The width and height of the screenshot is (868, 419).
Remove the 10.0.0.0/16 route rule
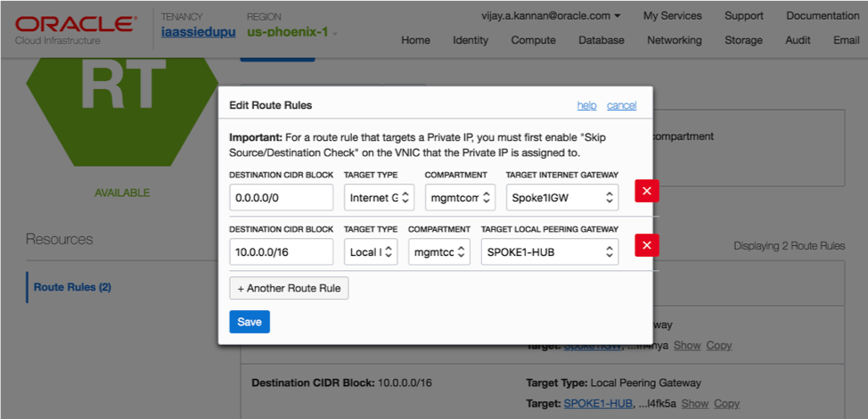646,246
